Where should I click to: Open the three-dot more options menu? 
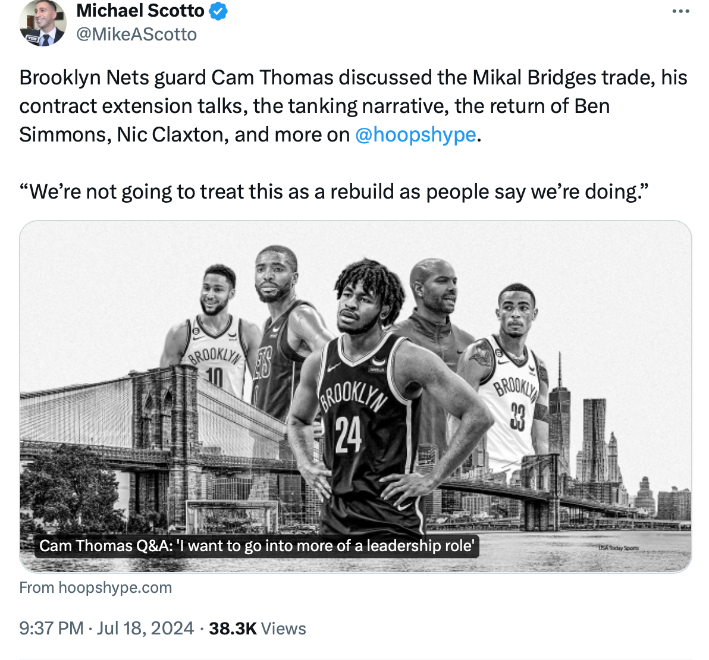tap(680, 11)
